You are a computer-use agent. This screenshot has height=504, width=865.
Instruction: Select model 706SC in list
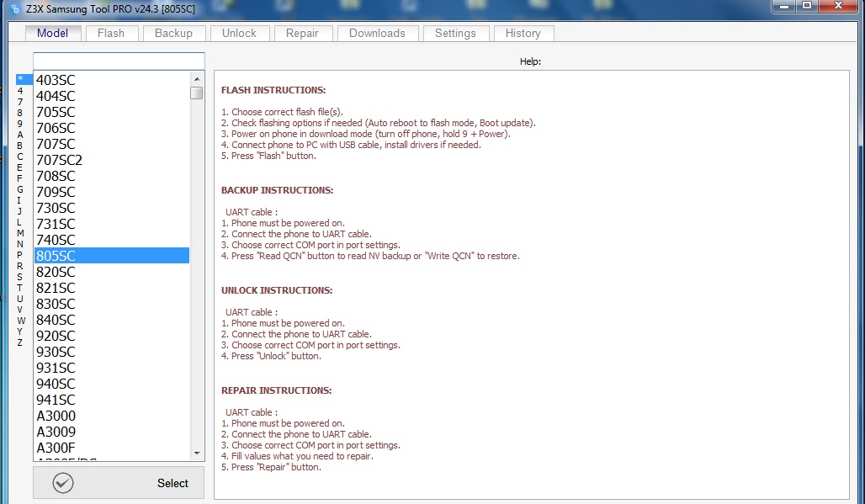[111, 128]
